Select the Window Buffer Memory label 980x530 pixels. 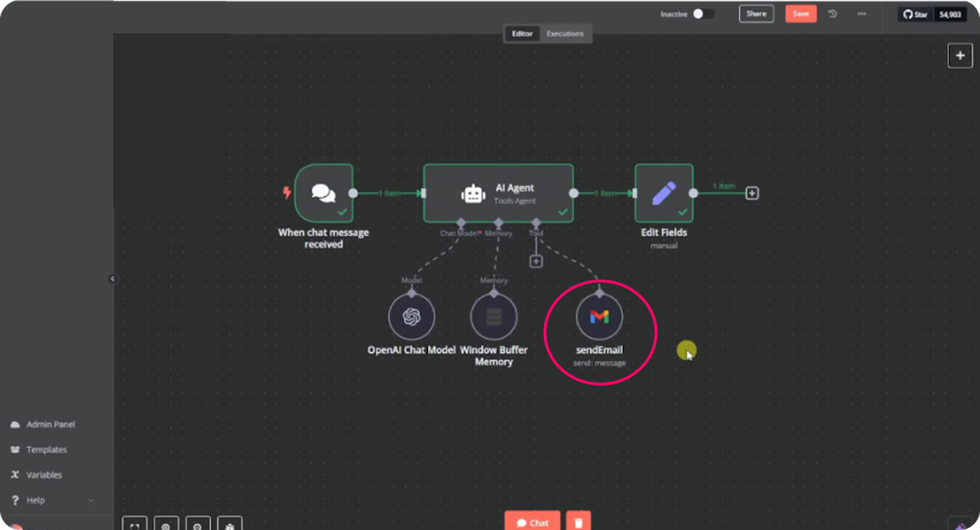[x=494, y=356]
